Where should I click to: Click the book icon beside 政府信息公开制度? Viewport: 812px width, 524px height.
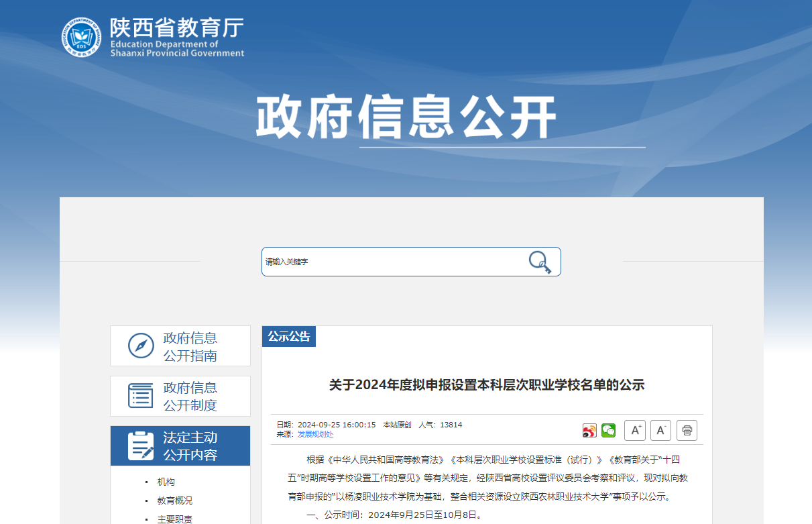(139, 396)
